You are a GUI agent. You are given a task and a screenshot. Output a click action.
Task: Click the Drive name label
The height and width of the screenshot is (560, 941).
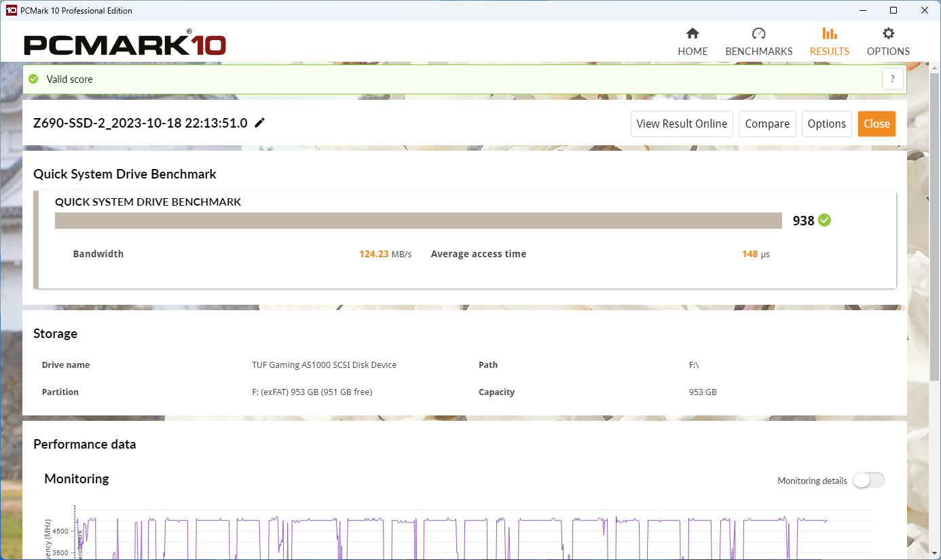66,365
